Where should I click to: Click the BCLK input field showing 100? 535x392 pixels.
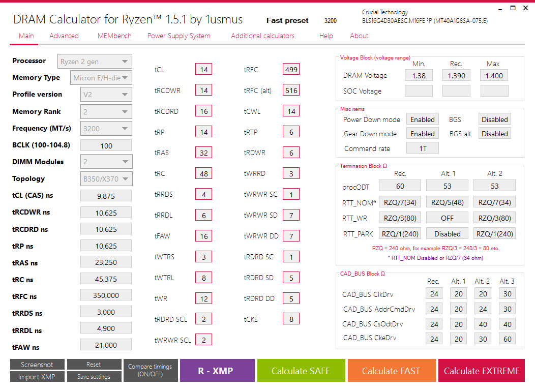point(106,146)
